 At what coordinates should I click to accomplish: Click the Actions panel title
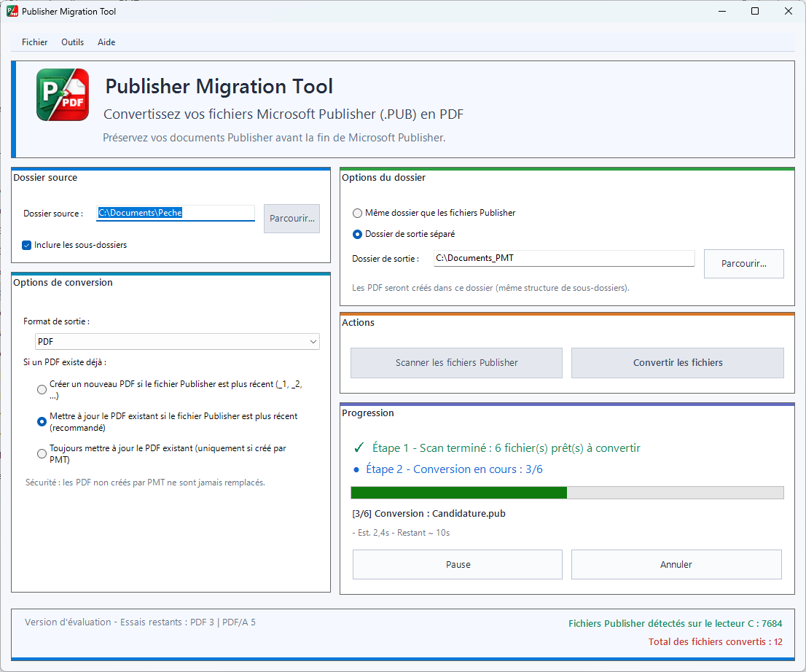(x=358, y=322)
